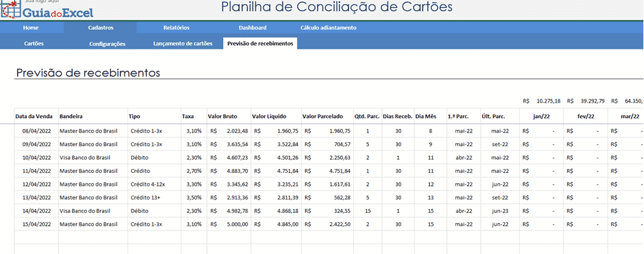Viewport: 644px width, 254px height.
Task: Select the 2,70% rate cell
Action: [194, 171]
